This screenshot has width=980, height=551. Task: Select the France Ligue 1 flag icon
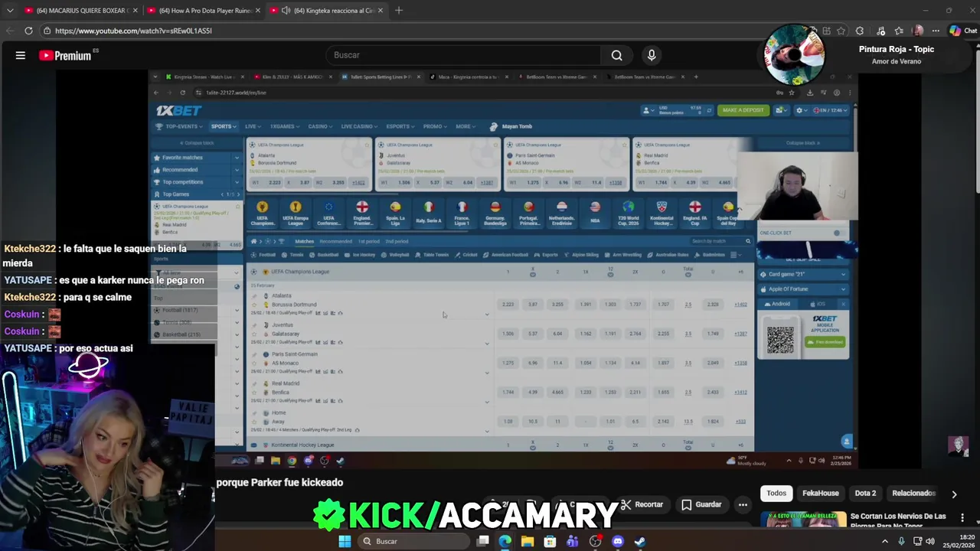click(462, 207)
